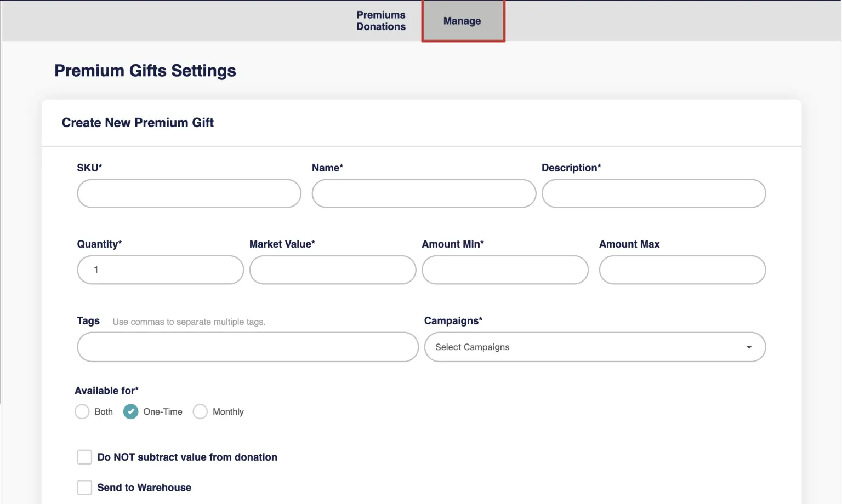This screenshot has height=504, width=842.
Task: Check the Send to Warehouse box
Action: tap(84, 488)
